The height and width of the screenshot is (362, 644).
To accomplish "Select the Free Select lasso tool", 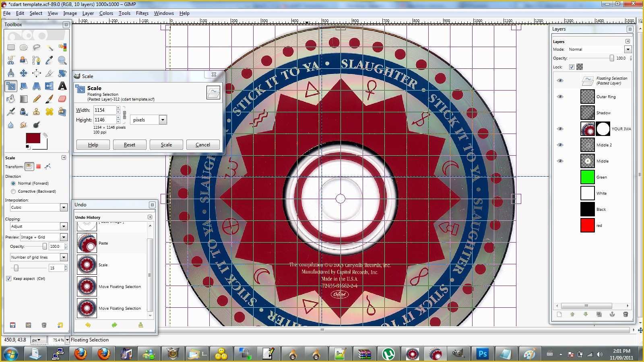I will point(37,47).
